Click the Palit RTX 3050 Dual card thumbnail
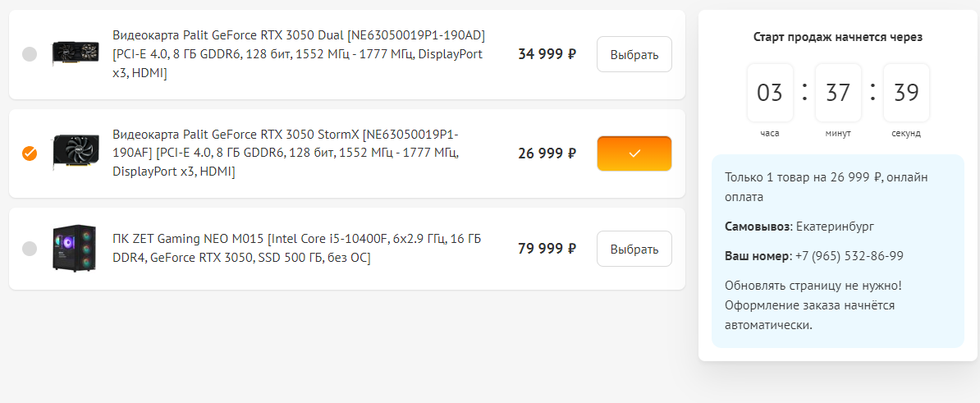Viewport: 980px width, 403px height. pos(76,54)
